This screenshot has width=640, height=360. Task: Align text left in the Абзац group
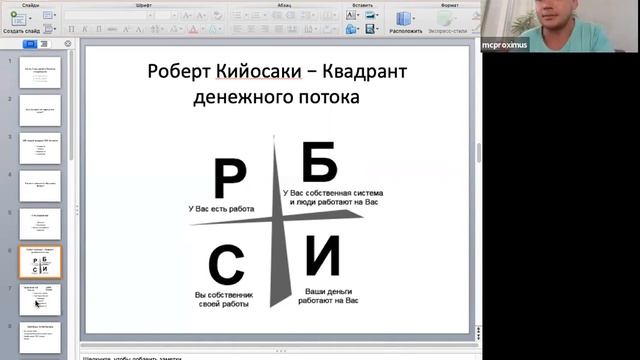237,29
